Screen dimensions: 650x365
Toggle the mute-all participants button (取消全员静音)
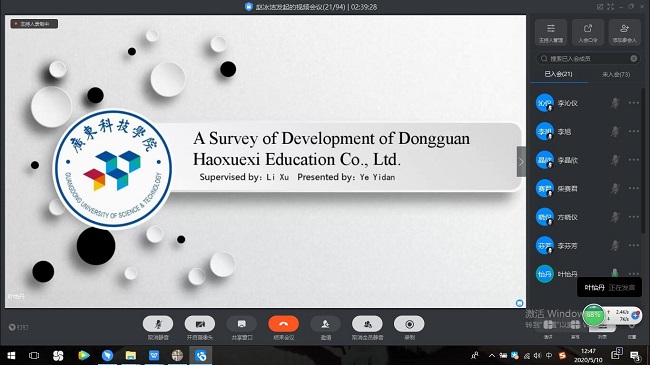tap(367, 324)
